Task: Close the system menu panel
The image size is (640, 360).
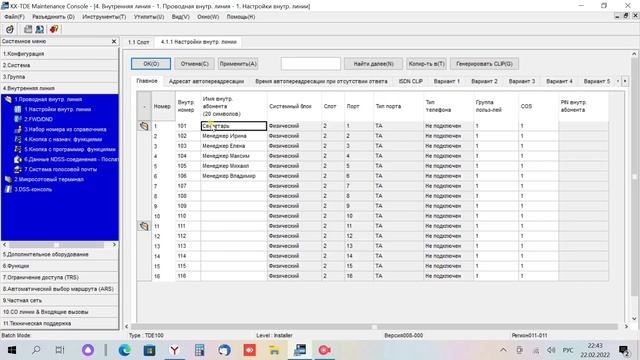Action: pos(114,41)
